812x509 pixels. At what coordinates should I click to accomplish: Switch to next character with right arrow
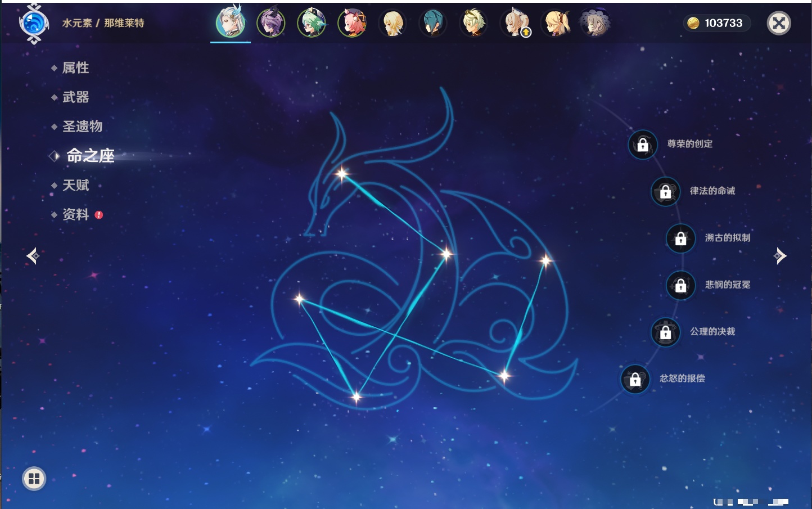click(779, 256)
